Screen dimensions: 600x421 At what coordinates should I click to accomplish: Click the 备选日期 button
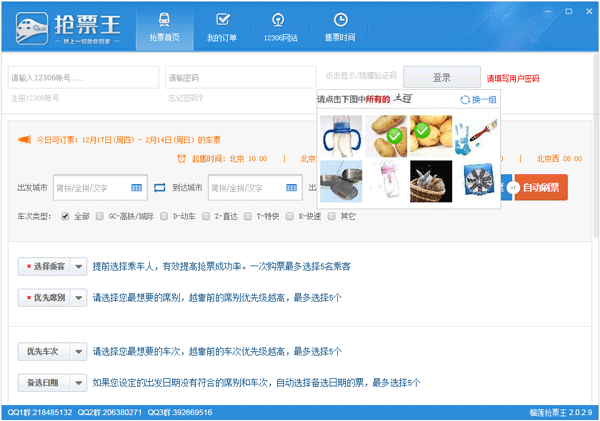point(44,382)
